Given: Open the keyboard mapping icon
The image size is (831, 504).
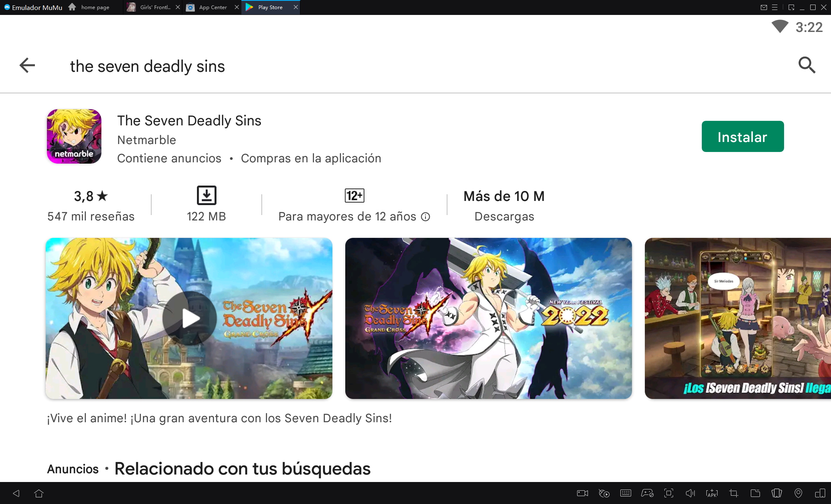Looking at the screenshot, I should tap(625, 493).
